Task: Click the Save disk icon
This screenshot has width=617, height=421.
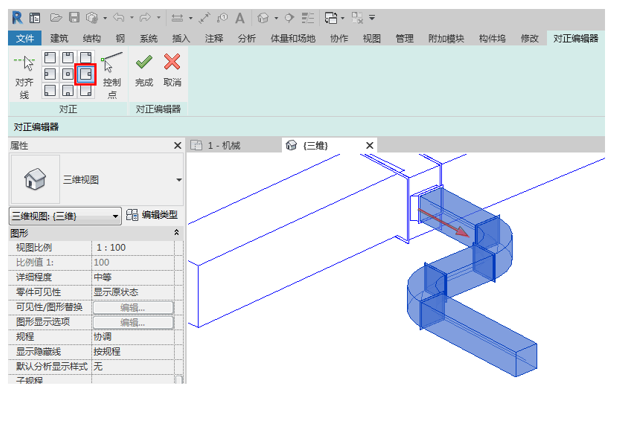Action: coord(74,18)
